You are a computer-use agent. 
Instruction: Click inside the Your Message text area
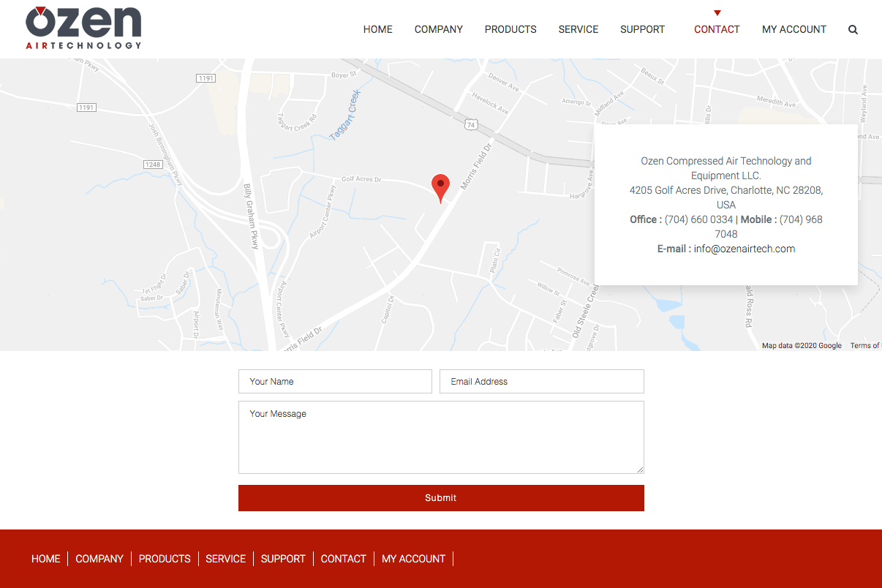(441, 437)
